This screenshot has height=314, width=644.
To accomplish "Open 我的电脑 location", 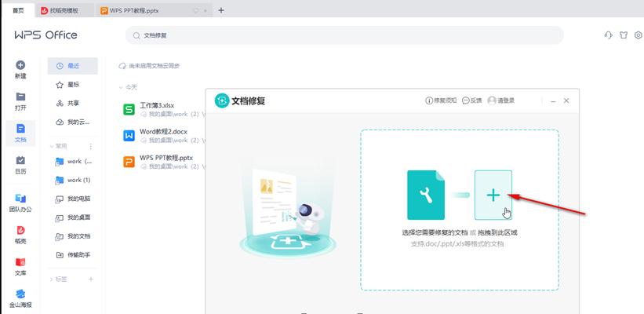I will coord(73,199).
